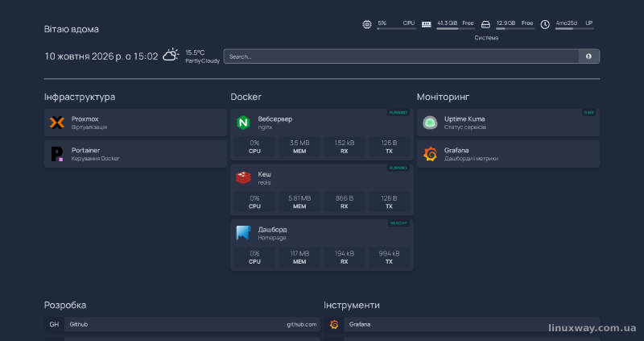Click the Grafana icon under Інструменти

pyautogui.click(x=334, y=325)
